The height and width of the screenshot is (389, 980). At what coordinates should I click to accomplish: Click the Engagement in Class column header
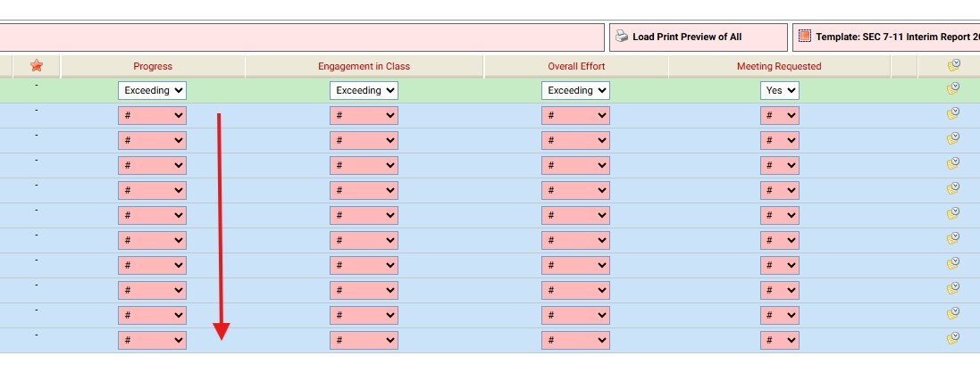pyautogui.click(x=364, y=66)
